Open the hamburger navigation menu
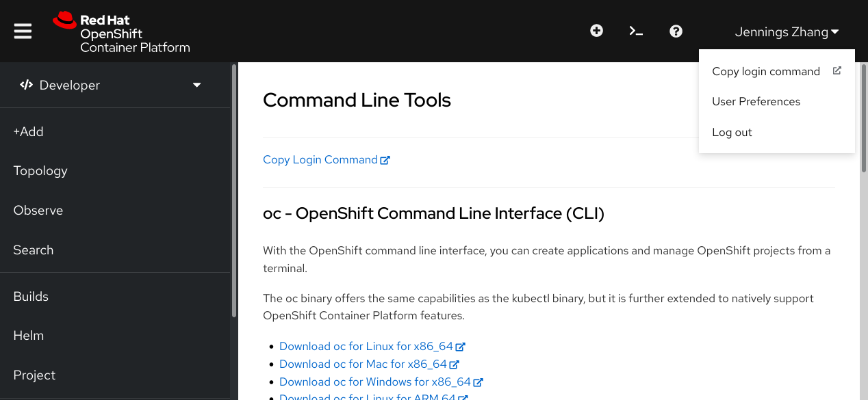Image resolution: width=868 pixels, height=400 pixels. click(23, 31)
